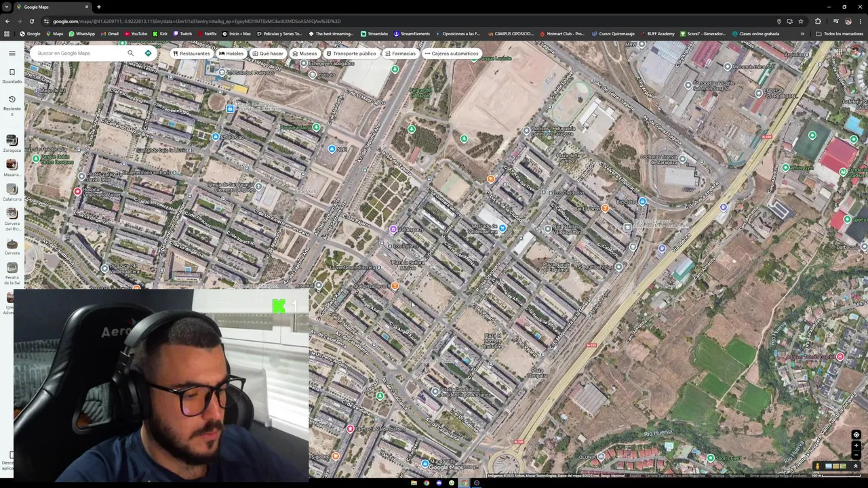The image size is (868, 488).
Task: Expand the map layers chevron panel
Action: tap(856, 466)
